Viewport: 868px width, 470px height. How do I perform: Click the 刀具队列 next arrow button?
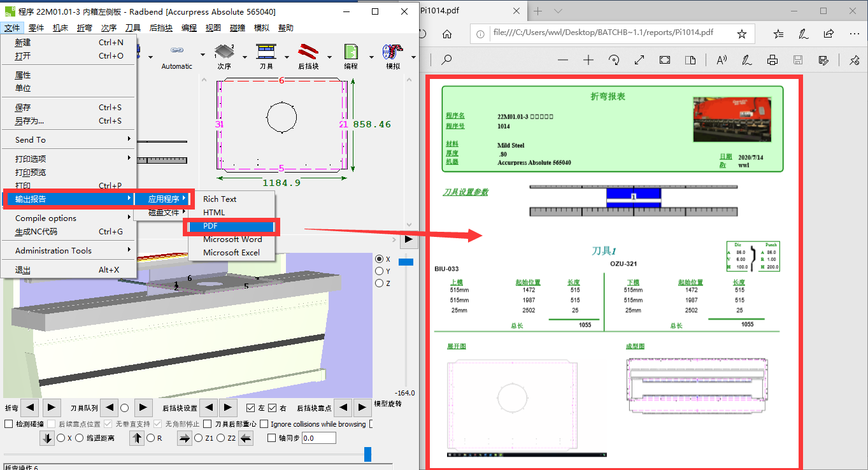pyautogui.click(x=144, y=408)
